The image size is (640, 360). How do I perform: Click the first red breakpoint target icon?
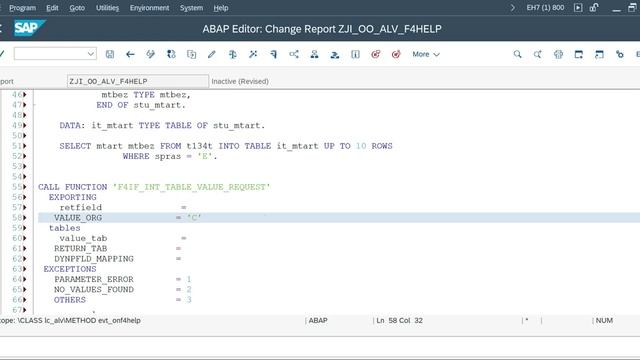[x=376, y=54]
